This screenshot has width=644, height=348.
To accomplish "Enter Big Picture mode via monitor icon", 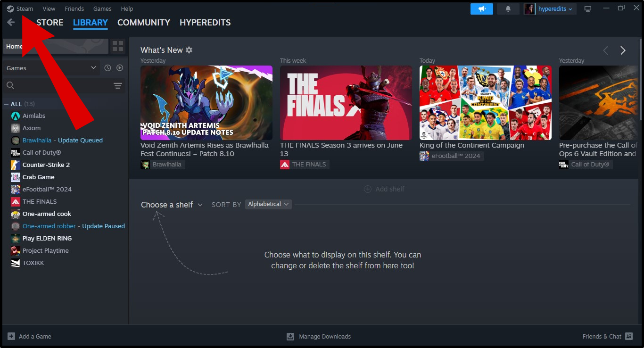I will point(588,9).
